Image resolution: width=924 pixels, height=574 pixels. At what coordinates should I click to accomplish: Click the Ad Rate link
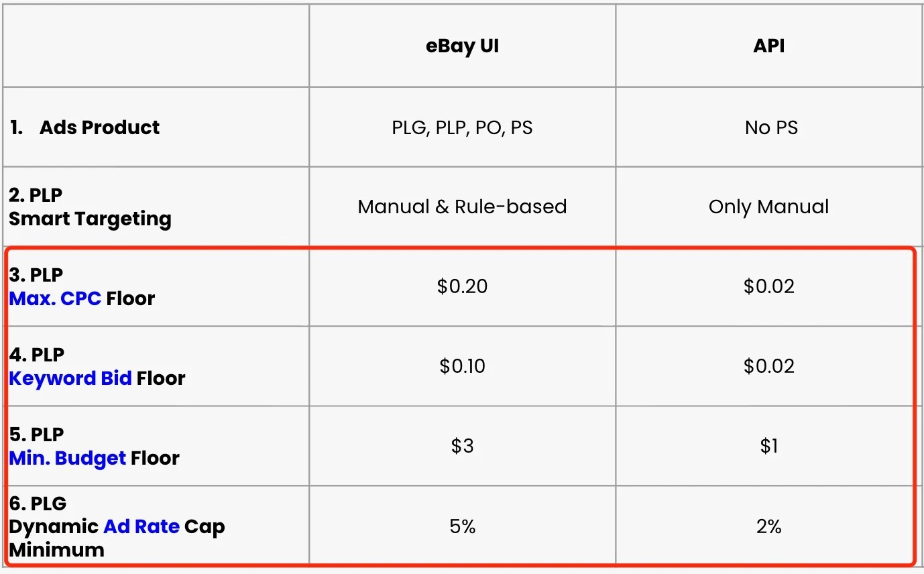pos(141,527)
